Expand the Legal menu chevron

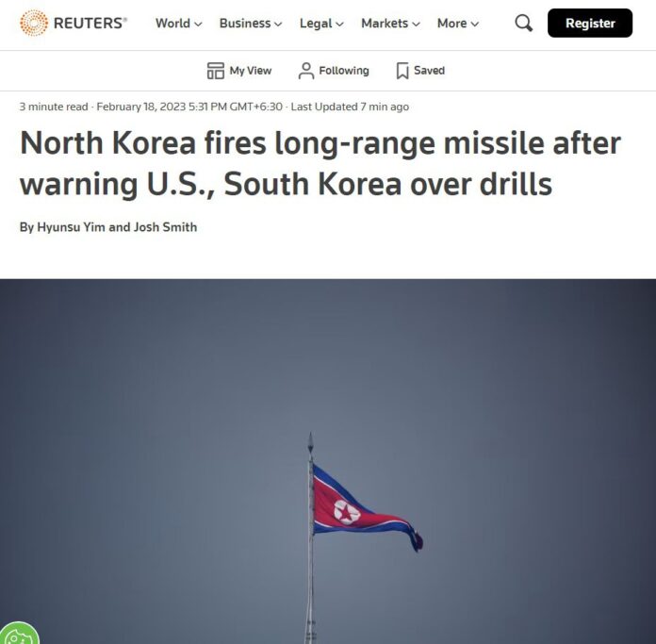click(339, 25)
